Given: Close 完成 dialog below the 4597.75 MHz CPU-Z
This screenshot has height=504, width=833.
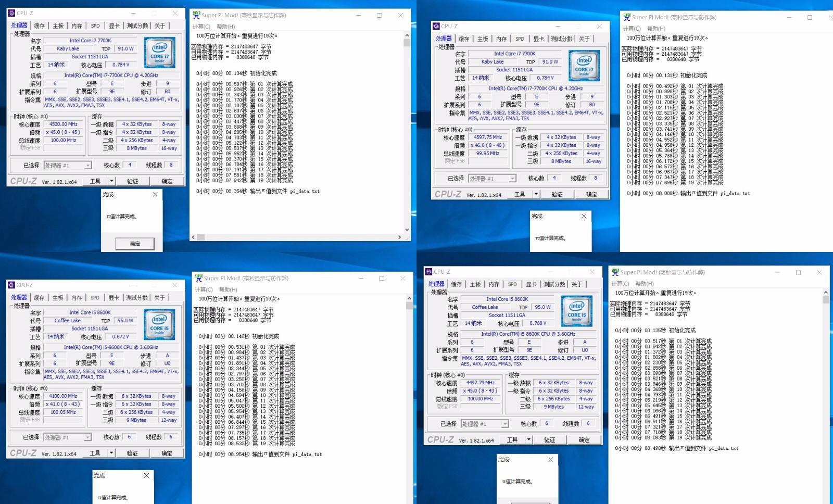Looking at the screenshot, I should (x=584, y=216).
